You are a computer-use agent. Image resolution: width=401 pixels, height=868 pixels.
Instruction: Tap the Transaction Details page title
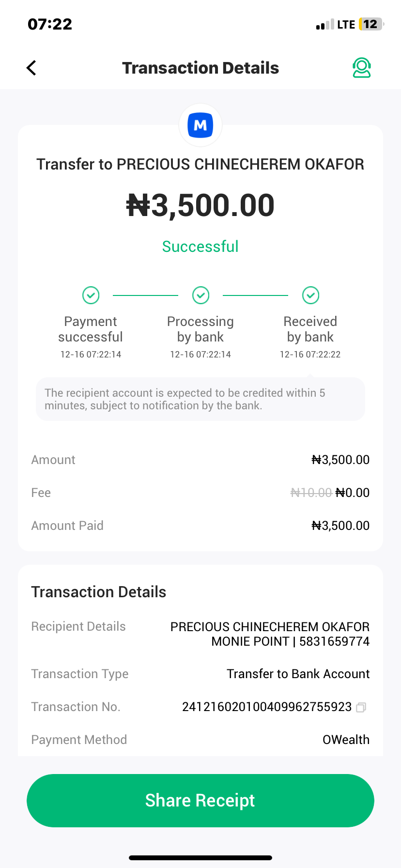(x=200, y=68)
